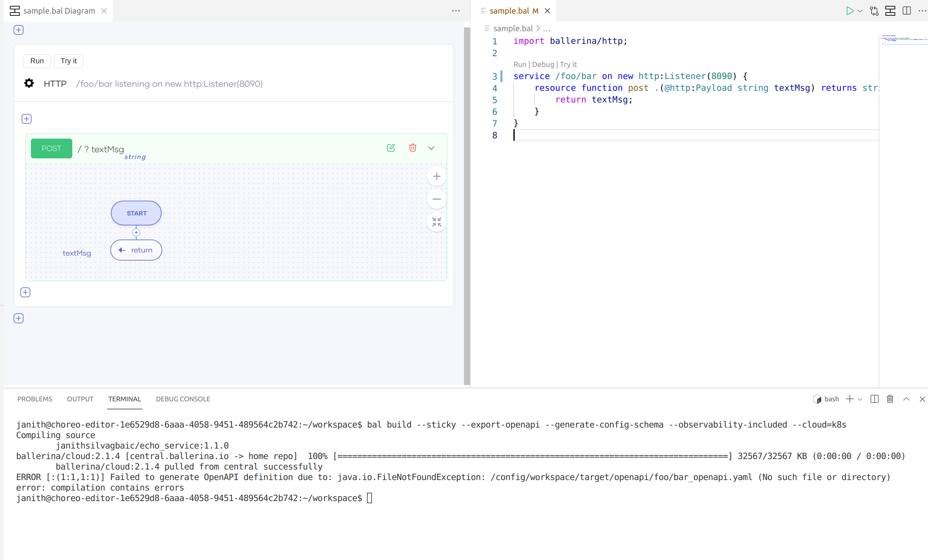This screenshot has height=560, width=928.
Task: Click the plus icon above the HTTP service card
Action: pos(19,30)
